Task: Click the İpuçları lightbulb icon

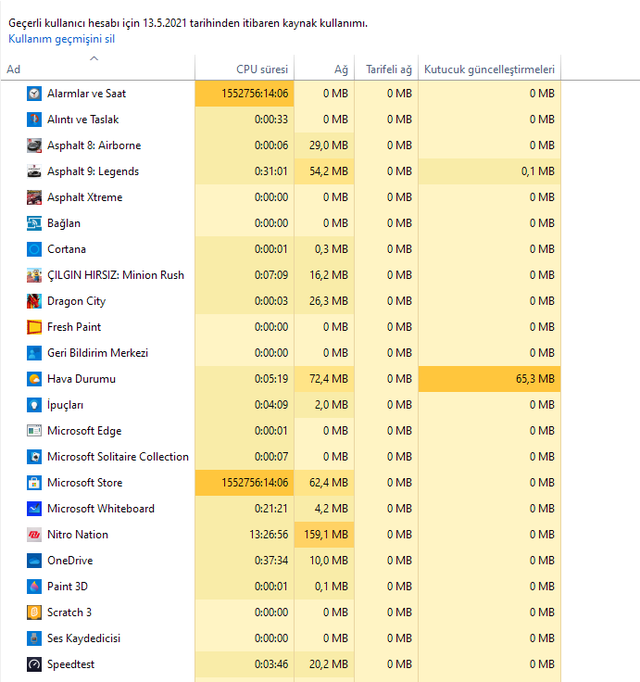Action: 34,405
